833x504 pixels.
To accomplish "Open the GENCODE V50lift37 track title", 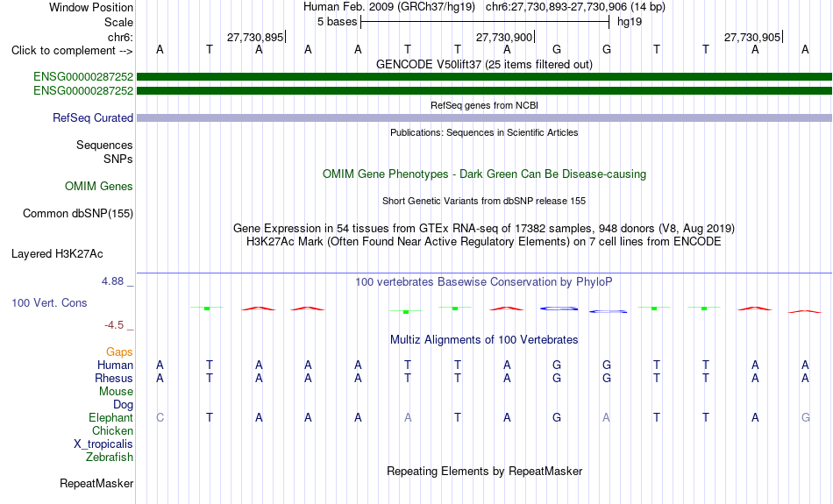I will (x=484, y=64).
